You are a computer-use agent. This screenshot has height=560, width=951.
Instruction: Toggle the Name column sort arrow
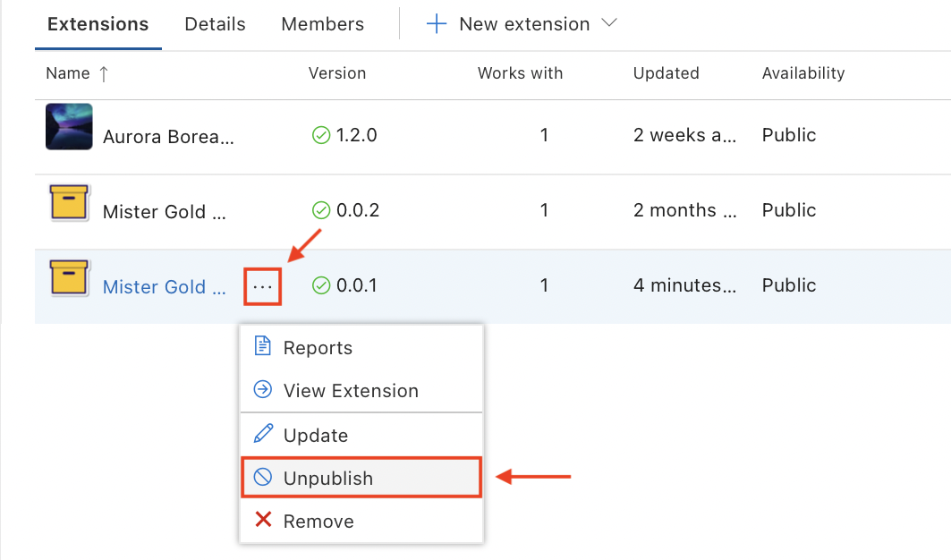point(104,73)
